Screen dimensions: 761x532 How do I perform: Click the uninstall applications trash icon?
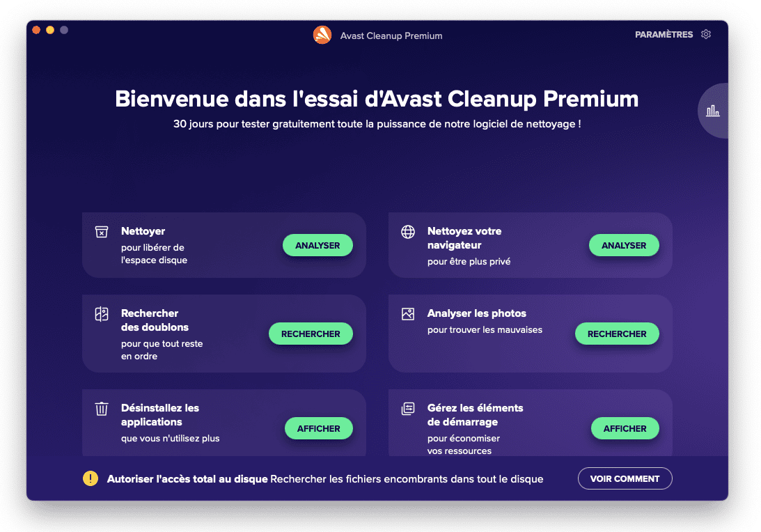tap(102, 409)
